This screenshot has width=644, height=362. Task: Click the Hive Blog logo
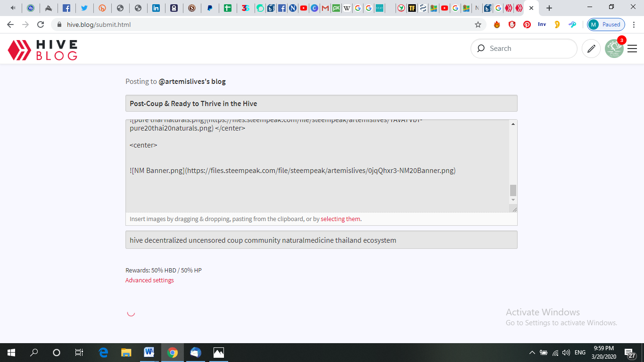click(42, 50)
